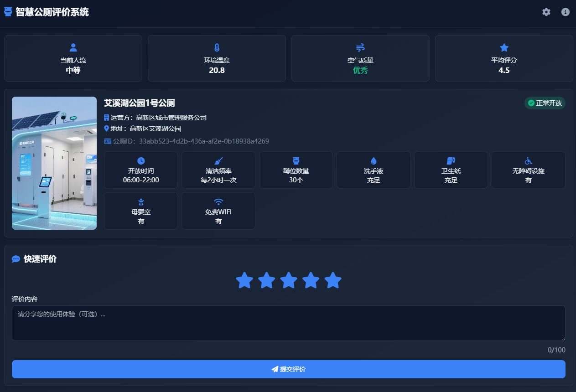
Task: Click the WiFi icon above 免费WIFI
Action: tap(218, 201)
